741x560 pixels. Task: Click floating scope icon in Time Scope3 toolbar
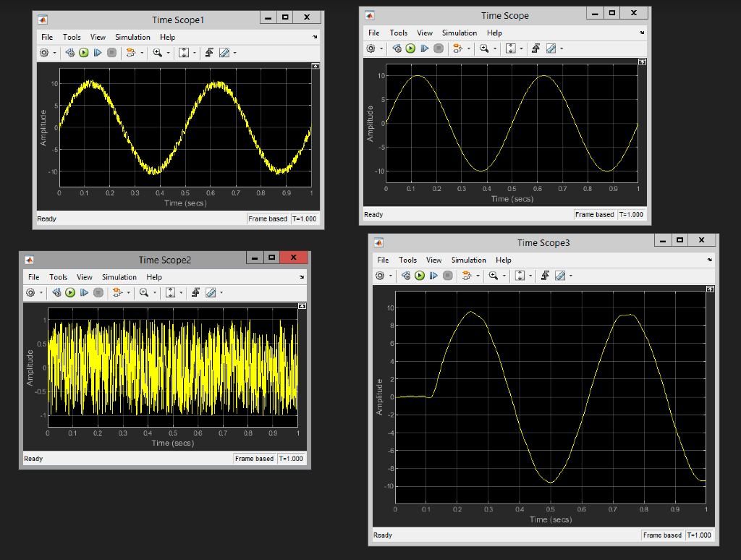tap(467, 276)
